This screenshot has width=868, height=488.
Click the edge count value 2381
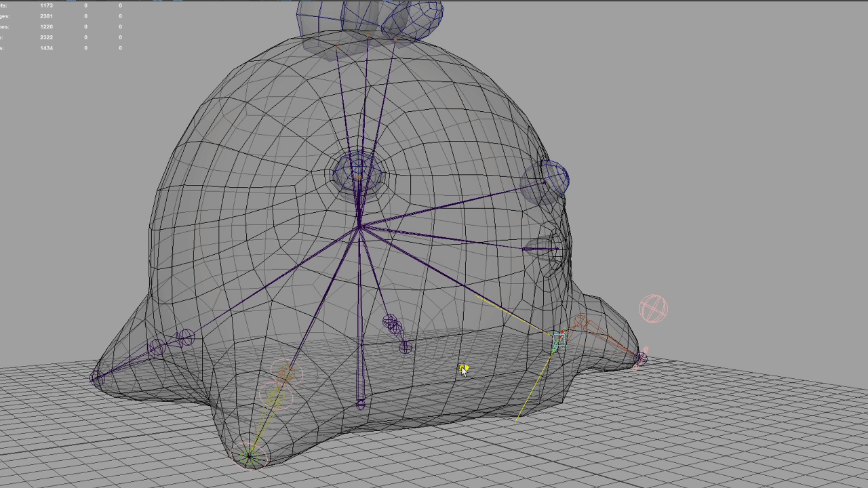point(46,16)
